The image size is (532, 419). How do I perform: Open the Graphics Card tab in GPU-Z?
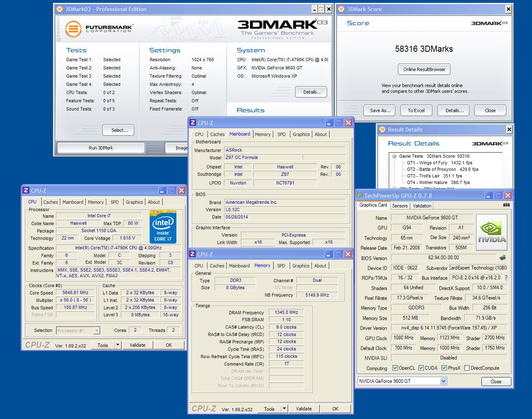373,205
